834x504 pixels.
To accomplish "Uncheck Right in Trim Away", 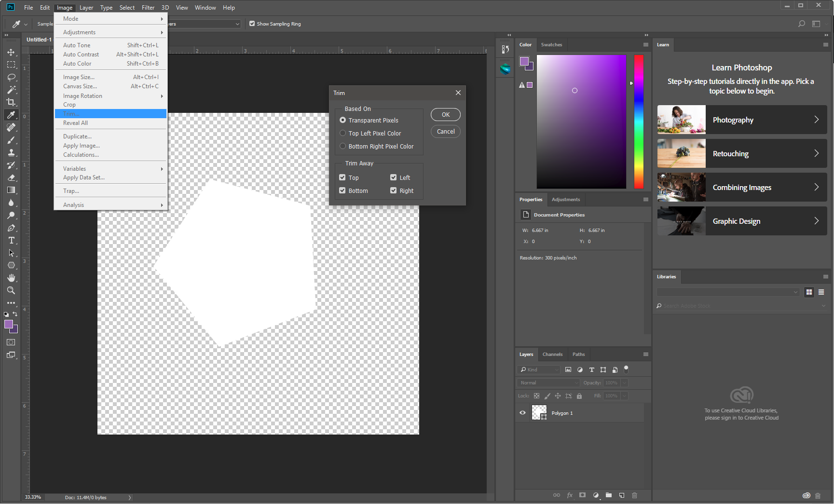I will (394, 191).
